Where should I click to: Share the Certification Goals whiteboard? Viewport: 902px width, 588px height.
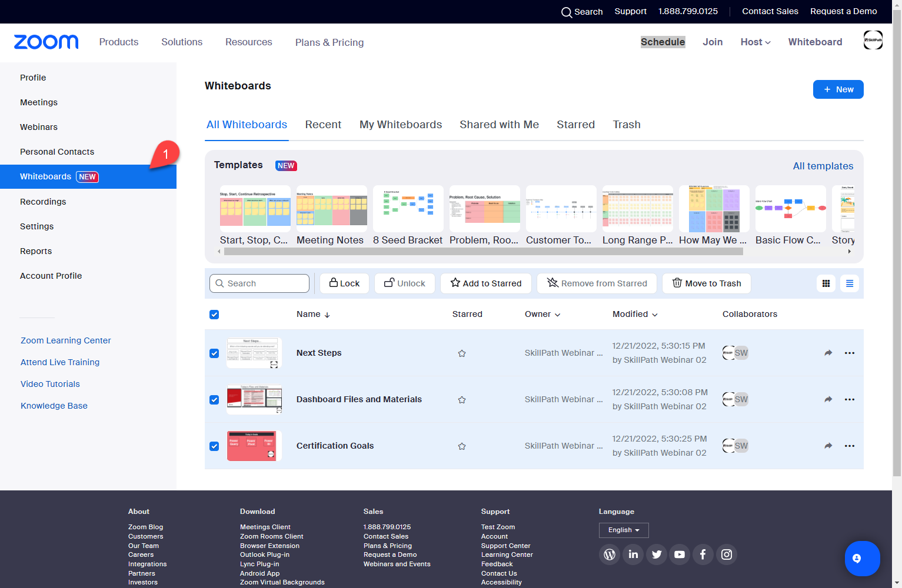coord(828,446)
